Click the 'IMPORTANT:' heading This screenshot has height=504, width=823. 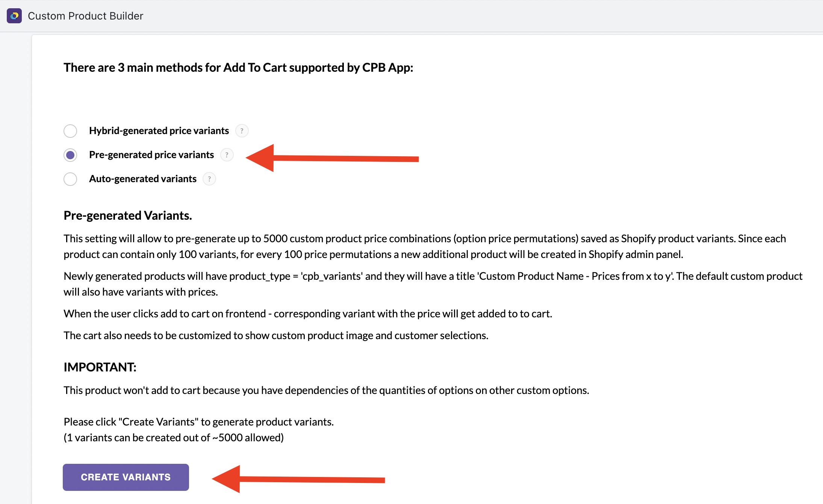point(100,367)
